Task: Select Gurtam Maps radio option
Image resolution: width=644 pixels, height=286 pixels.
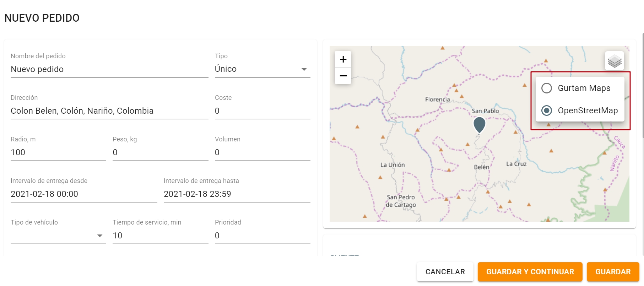Action: [547, 88]
